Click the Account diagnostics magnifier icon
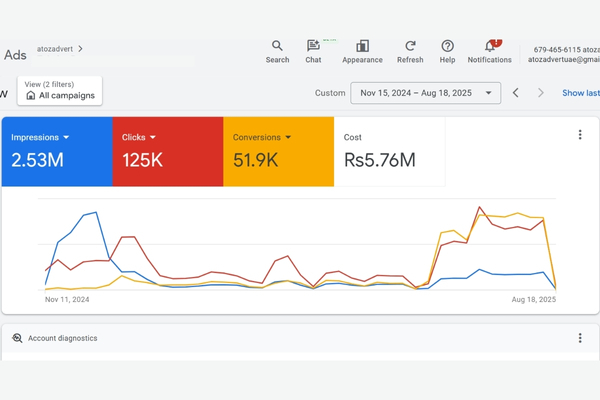This screenshot has height=400, width=600. tap(17, 339)
